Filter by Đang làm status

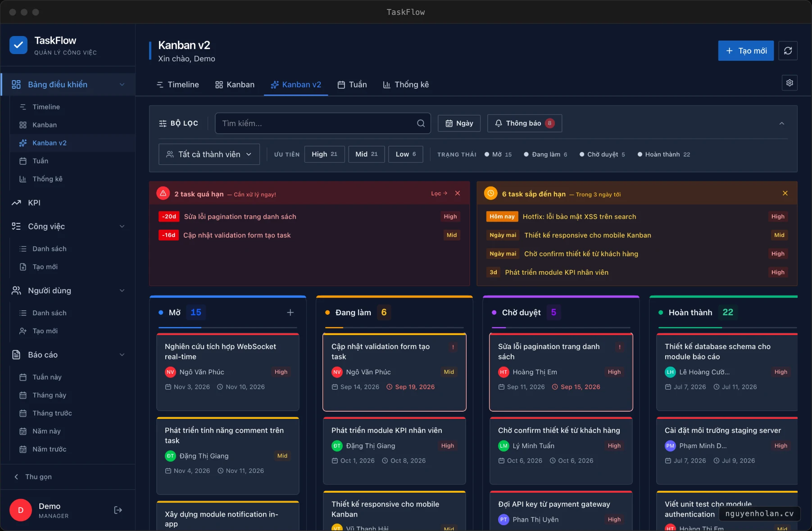click(545, 154)
